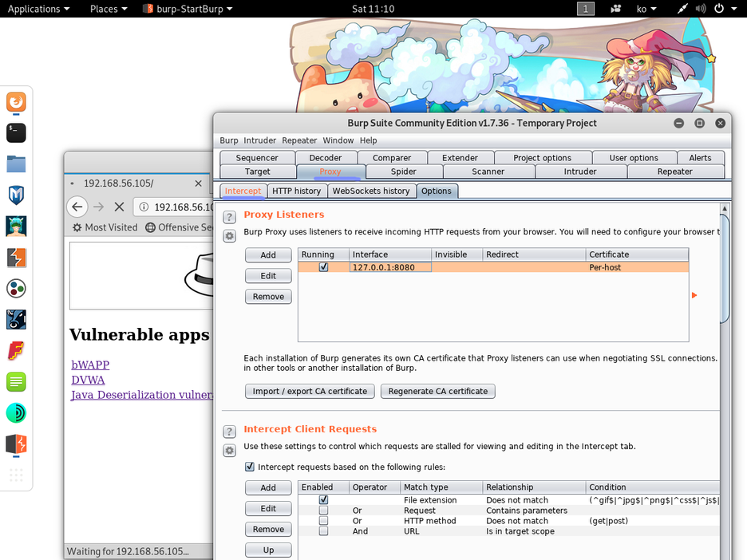Open the Intruder menu in menu bar
This screenshot has height=560, width=747.
(259, 140)
